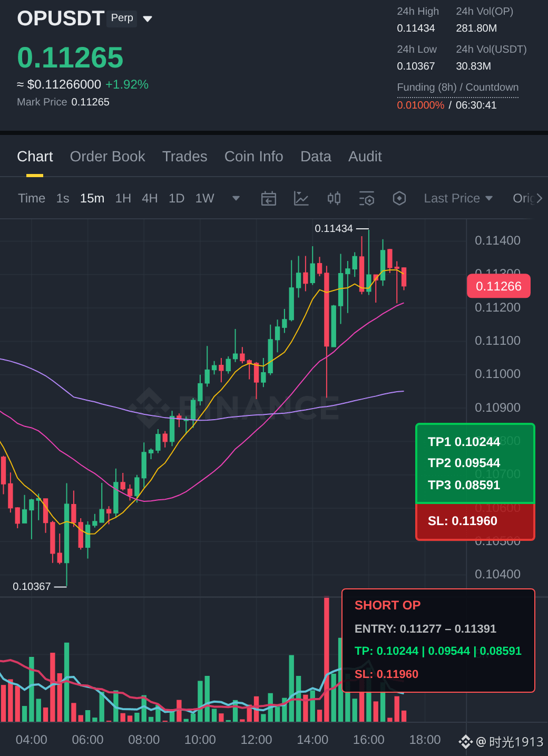Click the 14:00 time axis label

pos(312,740)
